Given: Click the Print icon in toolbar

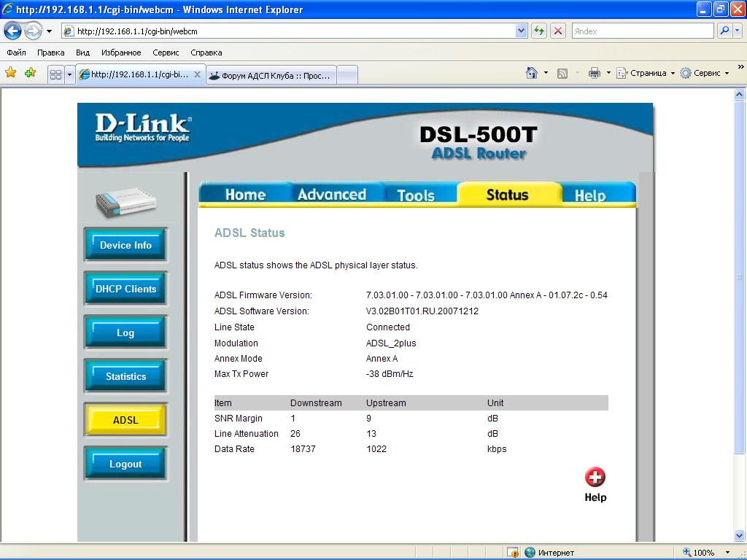Looking at the screenshot, I should pos(594,73).
